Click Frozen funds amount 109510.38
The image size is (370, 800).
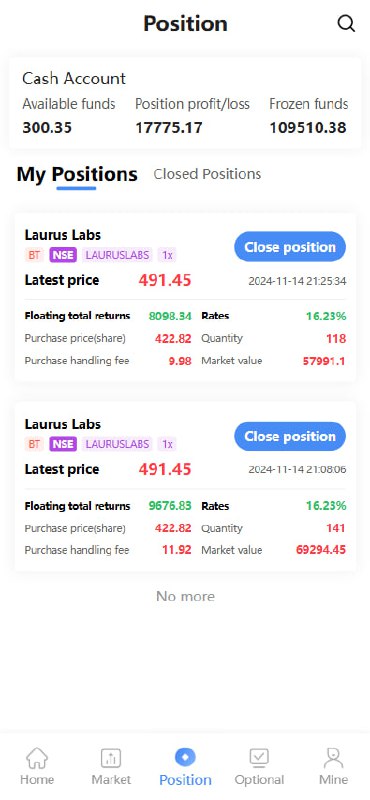tap(308, 128)
